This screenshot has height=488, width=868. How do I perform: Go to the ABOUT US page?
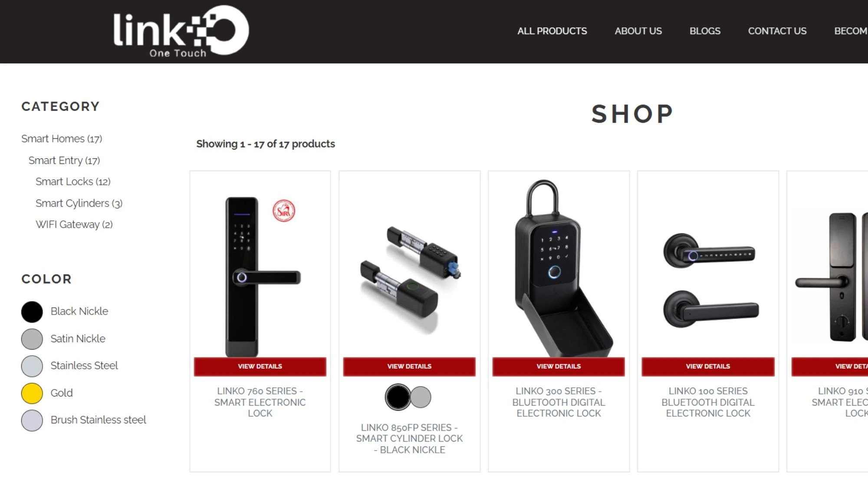click(638, 31)
